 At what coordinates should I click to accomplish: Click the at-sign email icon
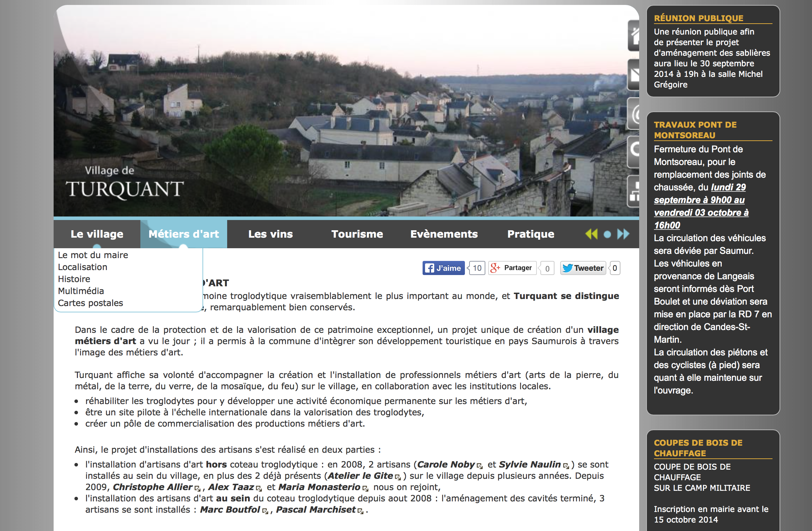point(634,114)
